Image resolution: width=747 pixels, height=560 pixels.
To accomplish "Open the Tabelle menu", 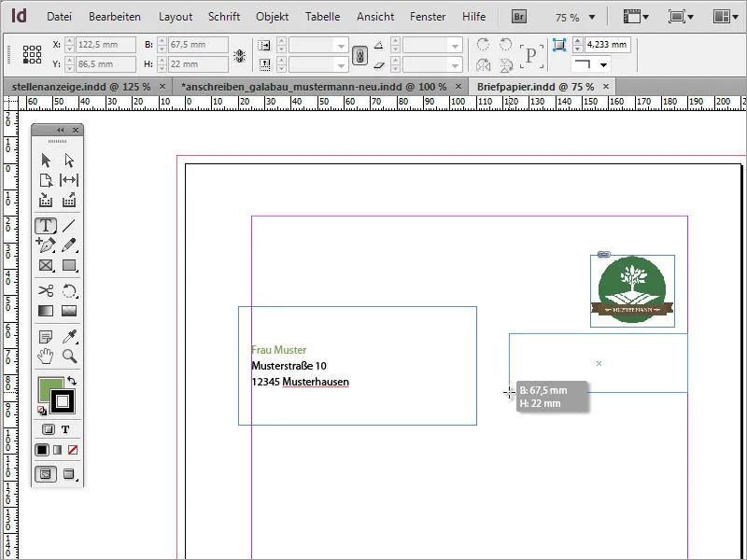I will (322, 17).
